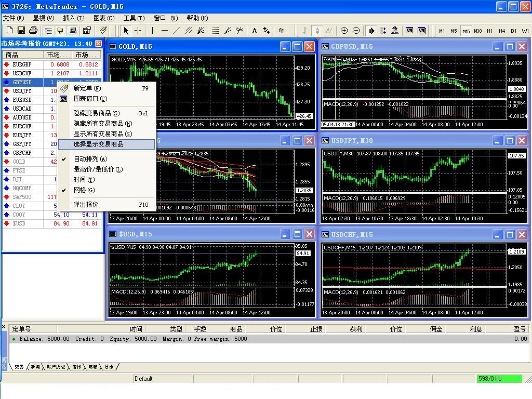Viewport: 532px width, 399px height.
Task: Switch chart timeframe to H4
Action: 502,31
